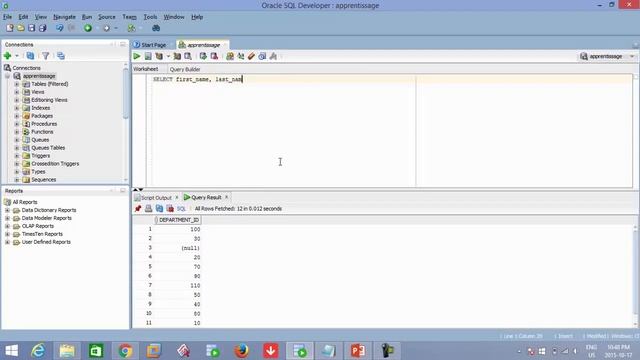Click the (null) result cell
This screenshot has height=360, width=640.
click(x=178, y=248)
